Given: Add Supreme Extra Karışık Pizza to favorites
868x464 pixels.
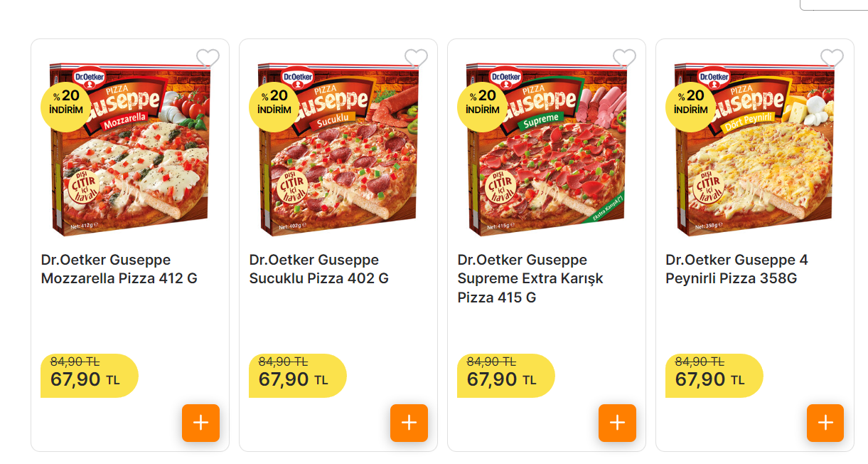Looking at the screenshot, I should (624, 58).
